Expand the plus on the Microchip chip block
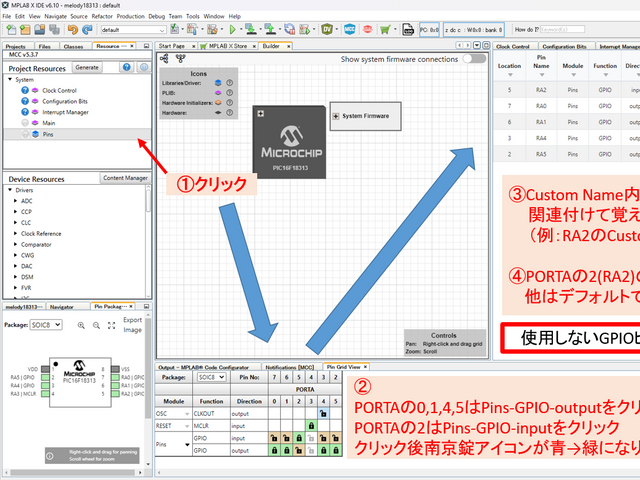 pos(260,113)
